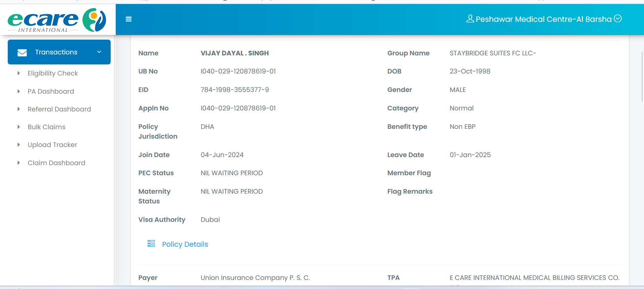Viewport: 644px width, 289px height.
Task: Collapse the Transactions menu chevron
Action: click(99, 52)
